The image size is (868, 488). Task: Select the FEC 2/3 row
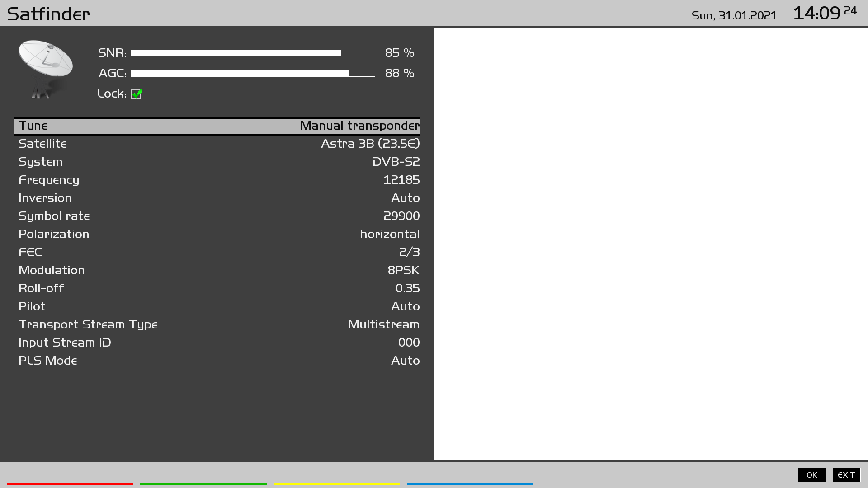(x=217, y=252)
